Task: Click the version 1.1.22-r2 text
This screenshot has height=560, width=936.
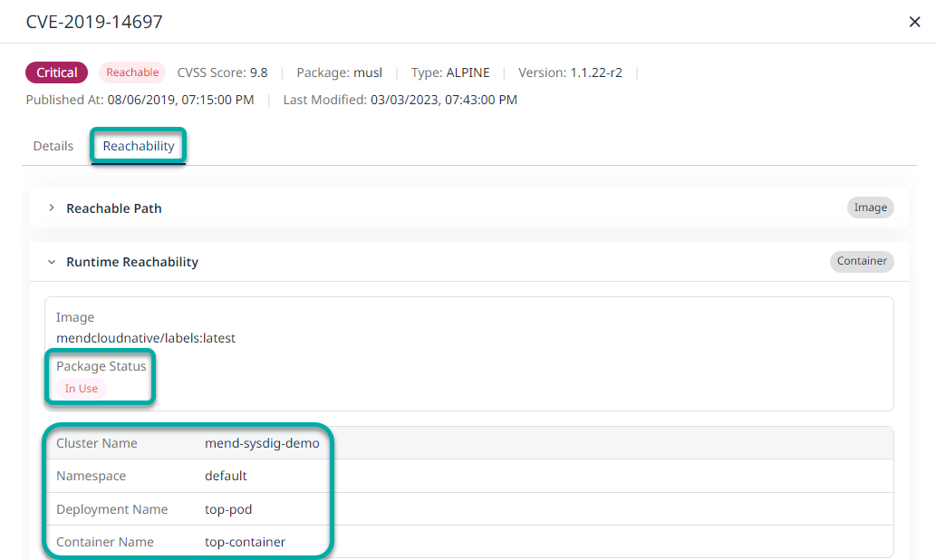Action: click(x=595, y=72)
